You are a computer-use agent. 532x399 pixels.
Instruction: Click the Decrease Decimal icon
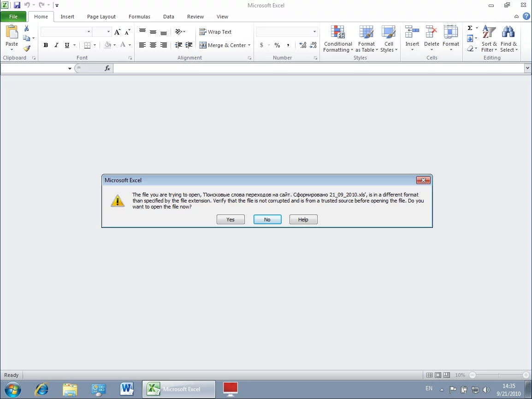[313, 45]
